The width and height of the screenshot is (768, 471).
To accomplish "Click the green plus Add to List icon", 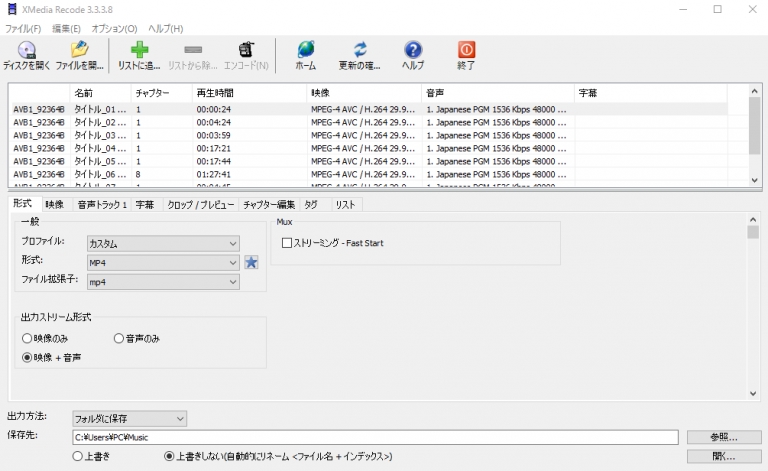I will [139, 50].
